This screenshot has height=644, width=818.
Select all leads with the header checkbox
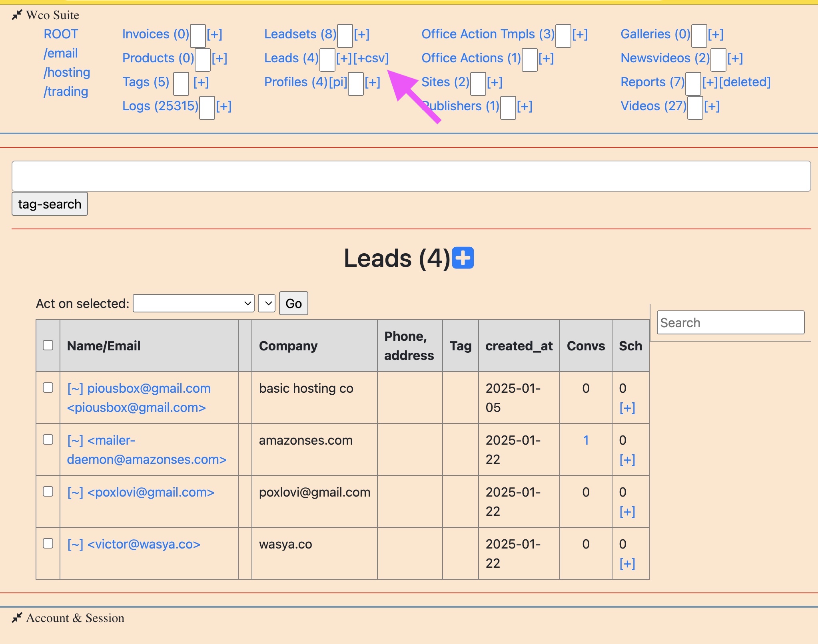(x=48, y=346)
